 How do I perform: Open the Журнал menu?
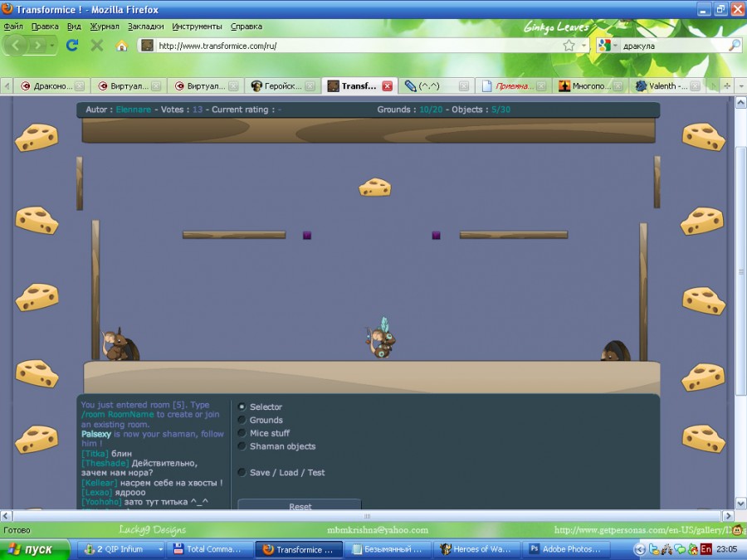(105, 27)
